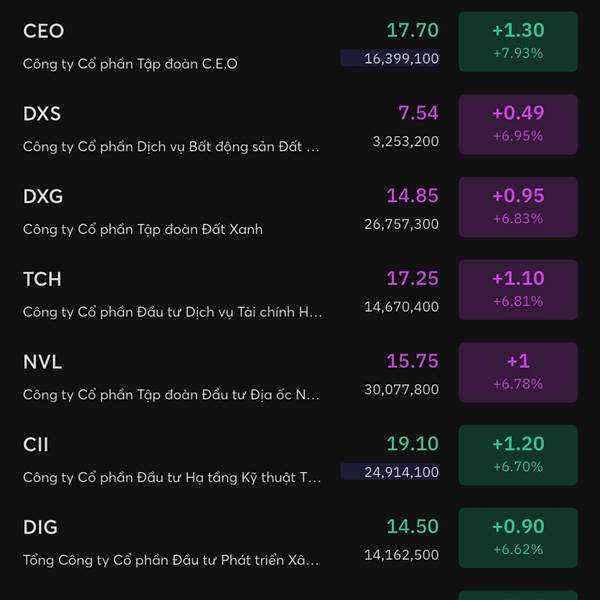
Task: Open the CII stock ticker
Action: coord(36,444)
